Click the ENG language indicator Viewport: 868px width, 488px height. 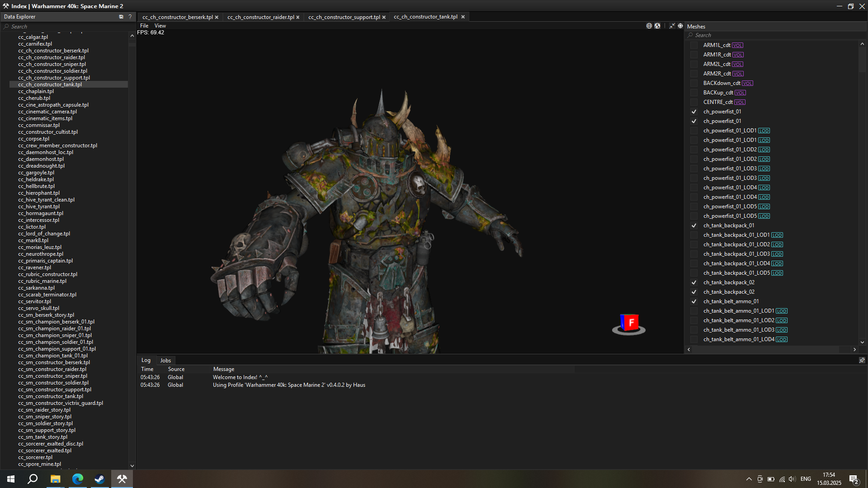(806, 479)
